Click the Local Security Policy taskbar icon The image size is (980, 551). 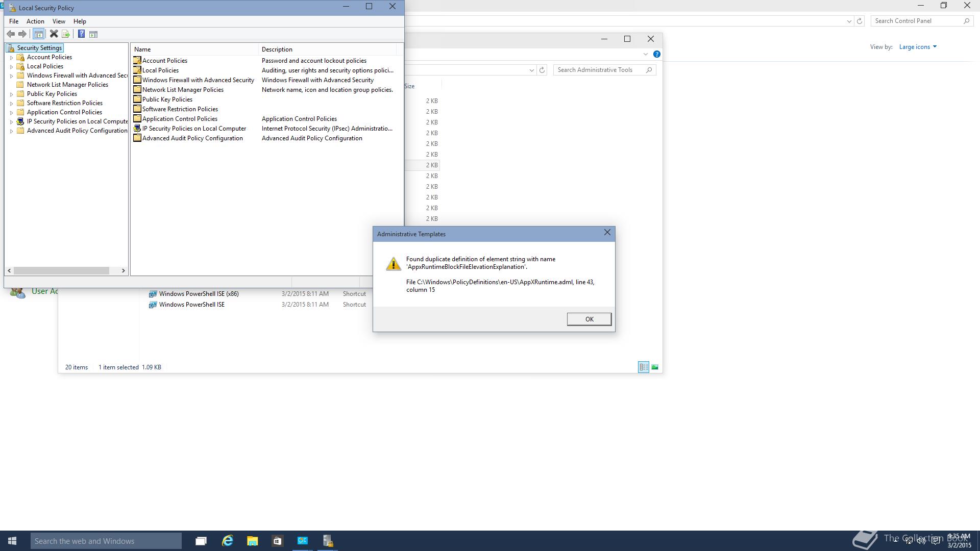328,541
